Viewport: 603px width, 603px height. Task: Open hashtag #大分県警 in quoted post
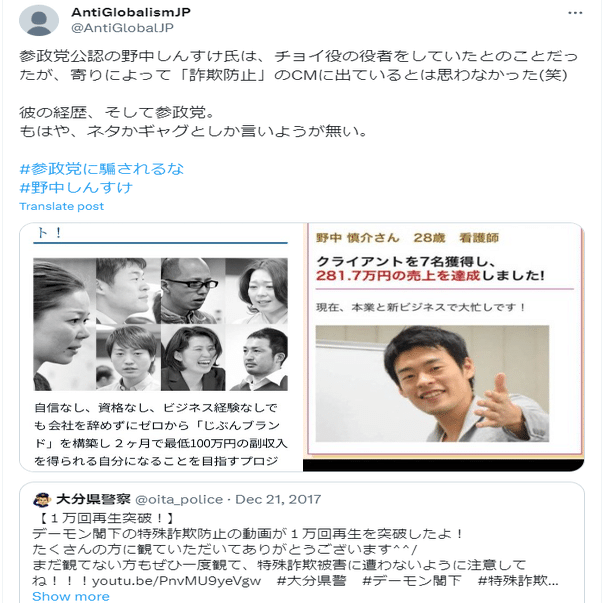tap(311, 581)
